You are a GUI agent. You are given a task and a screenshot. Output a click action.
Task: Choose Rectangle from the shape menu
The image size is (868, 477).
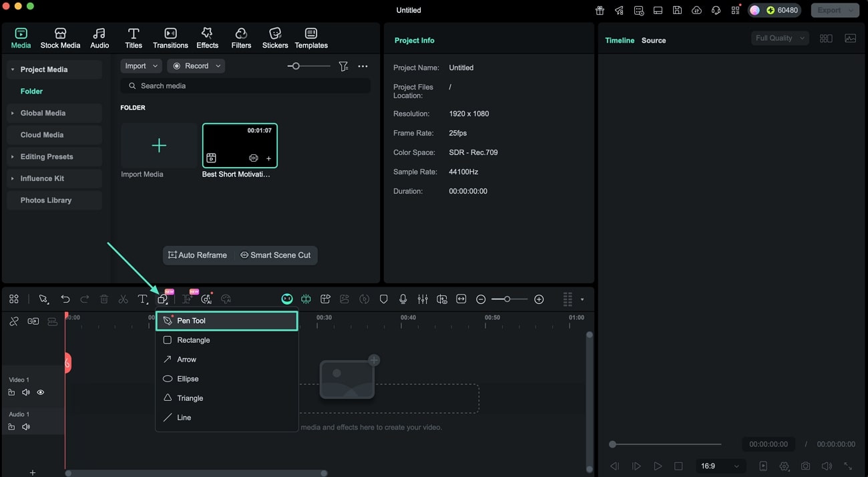click(x=193, y=340)
